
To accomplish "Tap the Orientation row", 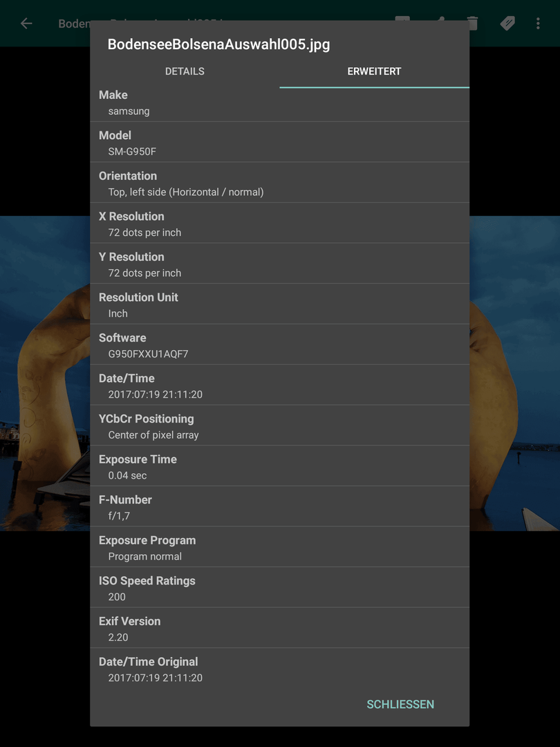I will (x=279, y=184).
